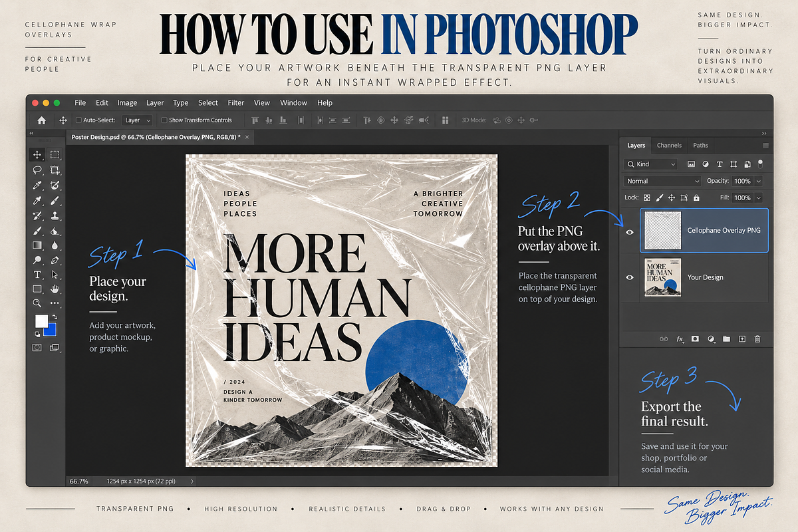Click the Home icon in options bar

(41, 120)
